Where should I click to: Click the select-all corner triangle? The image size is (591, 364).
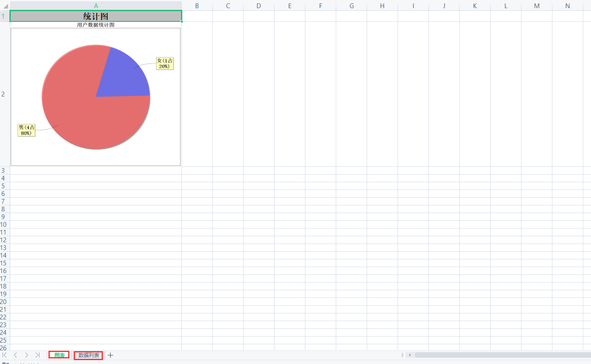[x=5, y=6]
